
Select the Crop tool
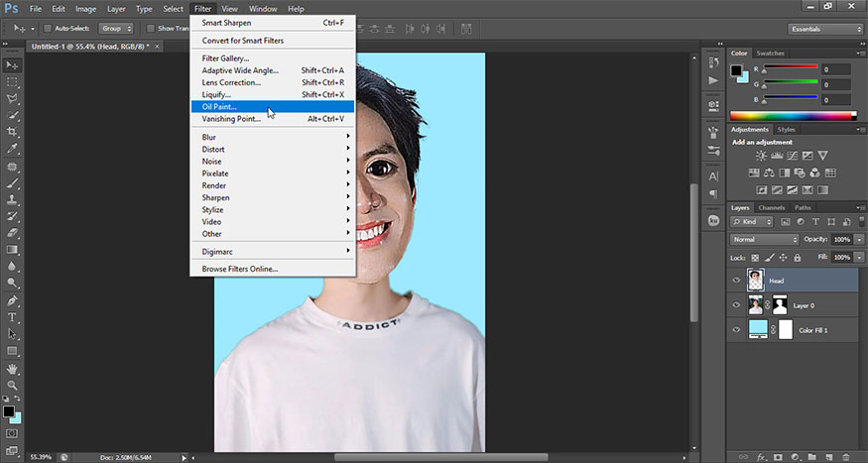(x=13, y=132)
